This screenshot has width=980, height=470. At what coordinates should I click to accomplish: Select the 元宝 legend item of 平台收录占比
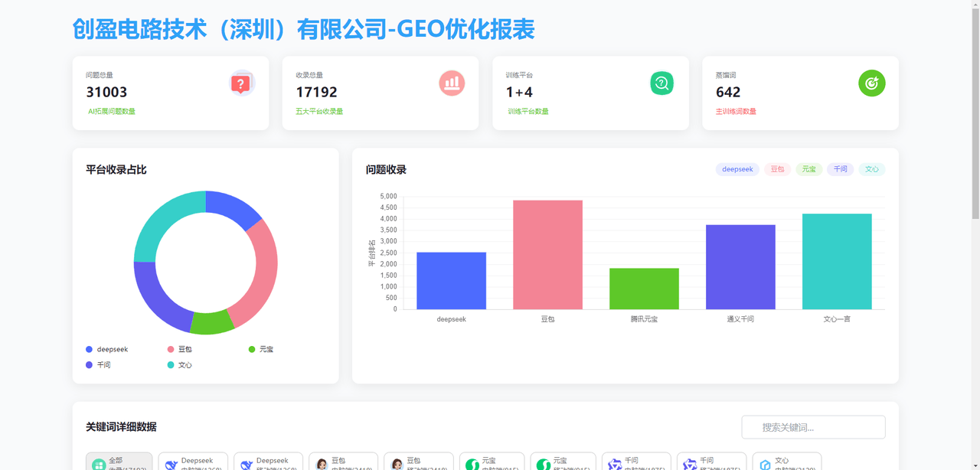[x=263, y=348]
